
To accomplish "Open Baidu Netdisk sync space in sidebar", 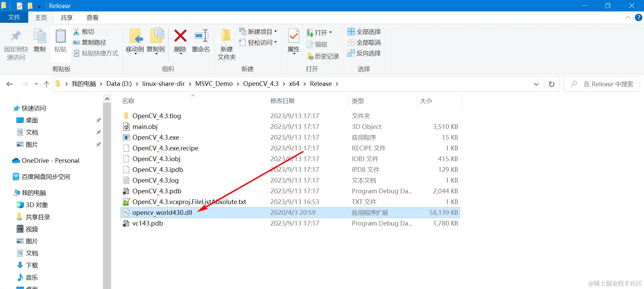I will [x=42, y=177].
